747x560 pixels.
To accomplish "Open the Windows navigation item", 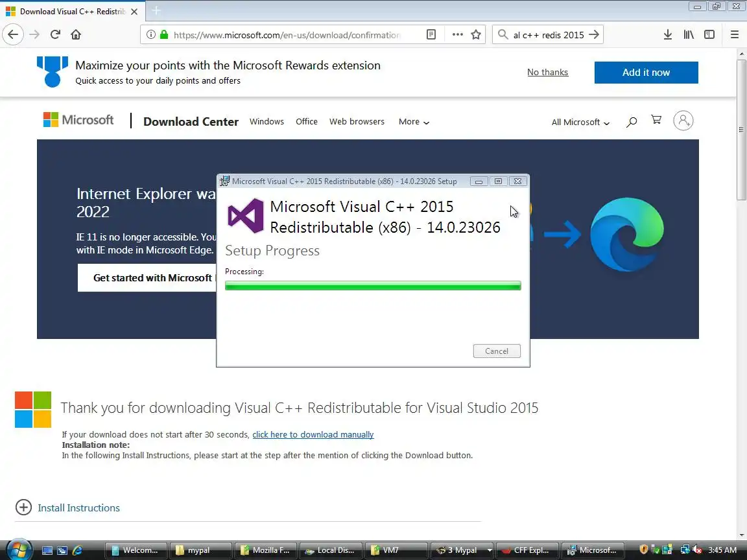I will click(x=267, y=121).
